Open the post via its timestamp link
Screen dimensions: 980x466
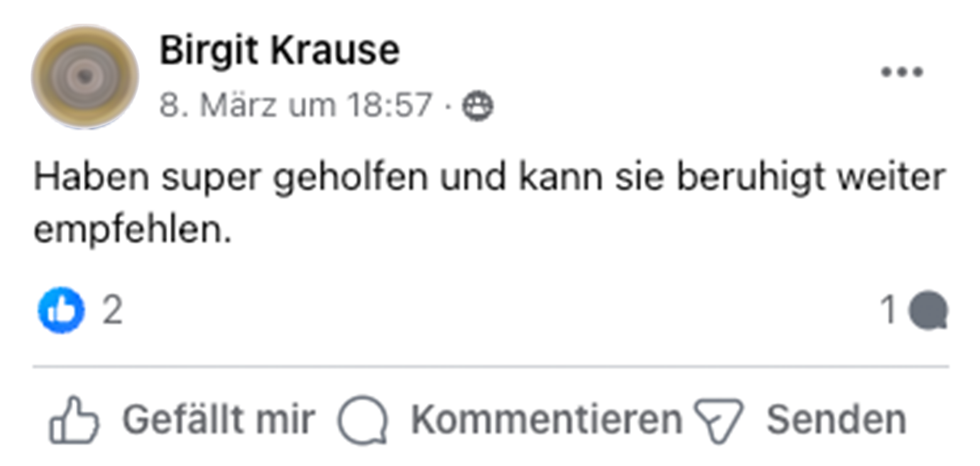coord(295,104)
